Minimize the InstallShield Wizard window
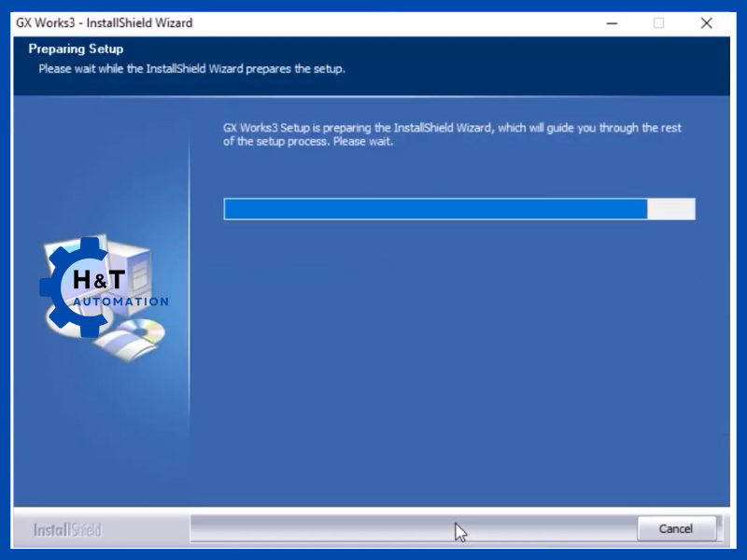The image size is (747, 560). click(611, 22)
